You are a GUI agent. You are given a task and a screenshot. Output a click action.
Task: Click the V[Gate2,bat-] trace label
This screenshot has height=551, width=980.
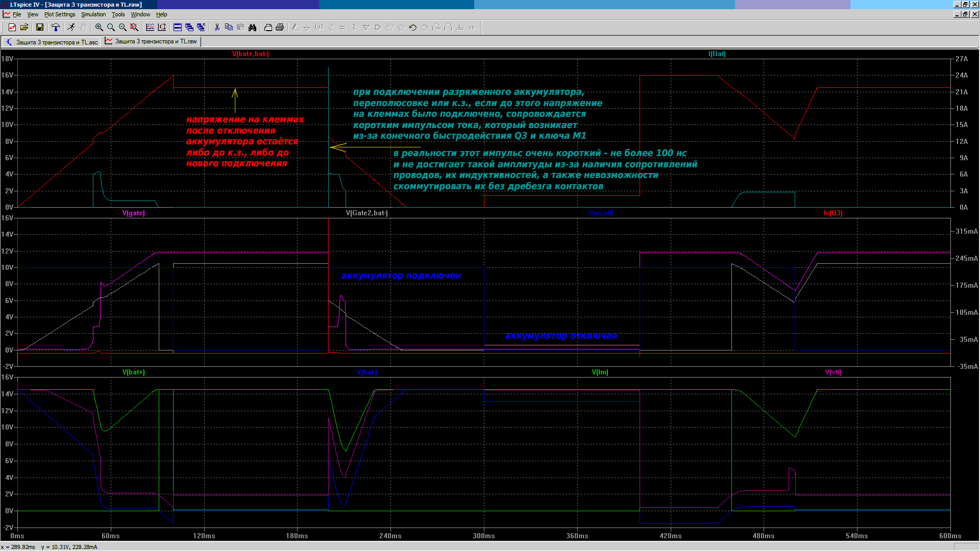pyautogui.click(x=366, y=213)
